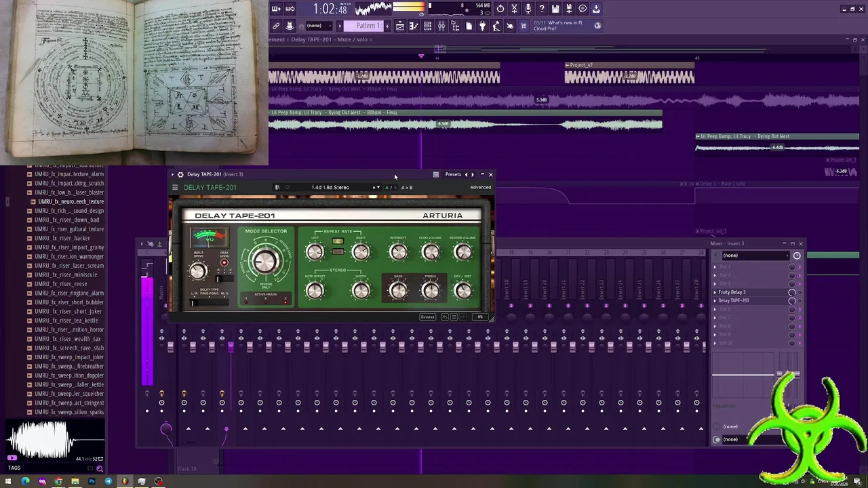Viewport: 868px width, 488px height.
Task: Select UMRU_fx_riser_hacker sample
Action: (62, 239)
